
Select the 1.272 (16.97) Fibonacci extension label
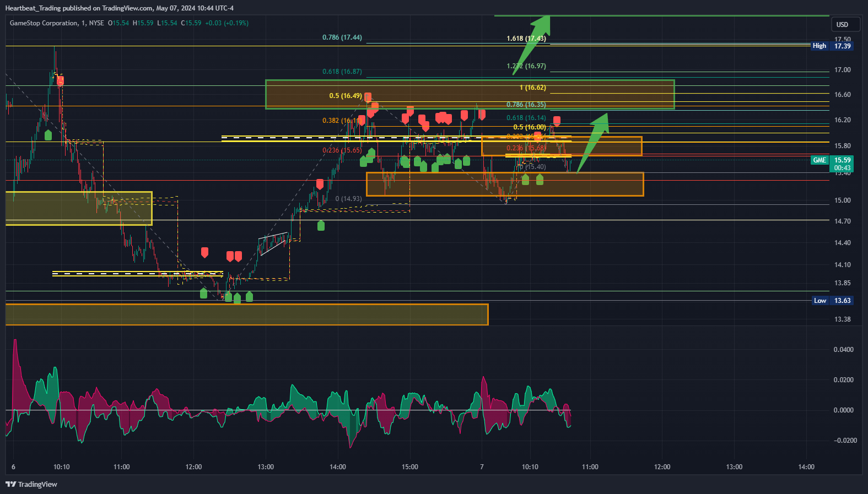click(x=526, y=66)
